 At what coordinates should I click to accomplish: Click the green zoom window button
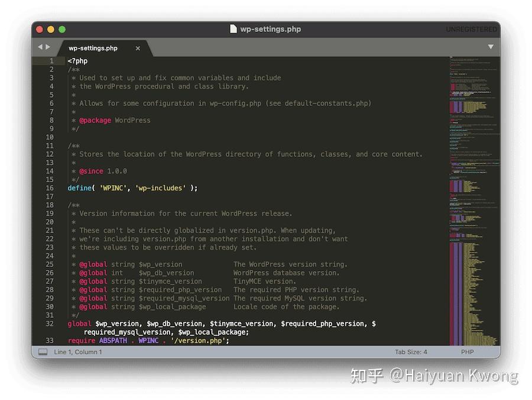pos(62,30)
